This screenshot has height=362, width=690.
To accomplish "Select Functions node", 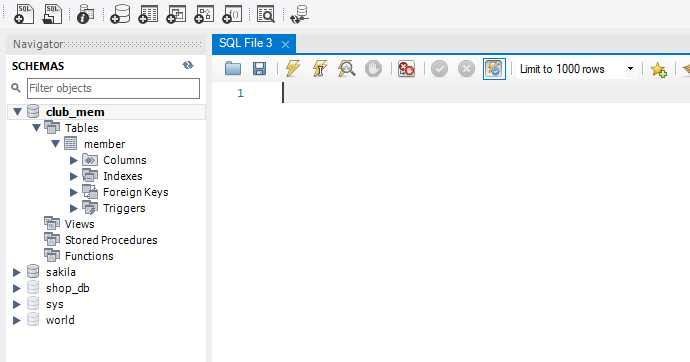I will [x=89, y=256].
